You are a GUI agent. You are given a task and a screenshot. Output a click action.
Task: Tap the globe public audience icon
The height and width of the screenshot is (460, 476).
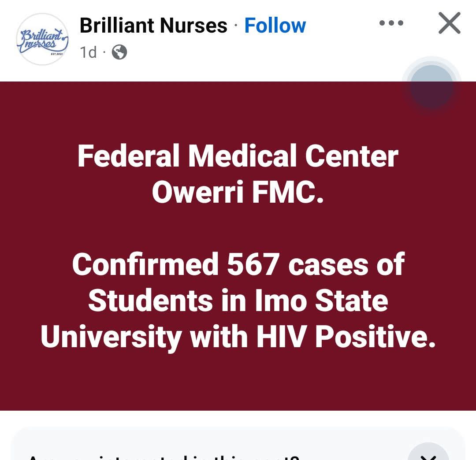(x=119, y=52)
